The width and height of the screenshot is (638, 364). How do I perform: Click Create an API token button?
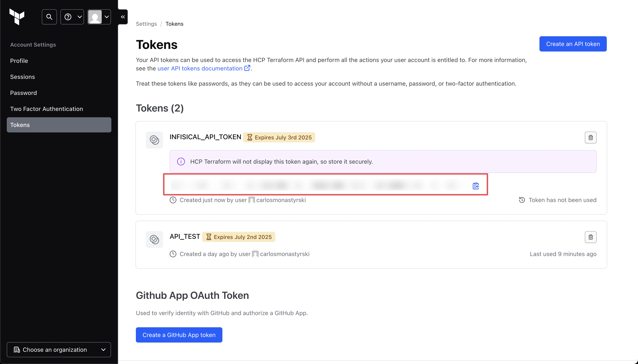coord(573,44)
